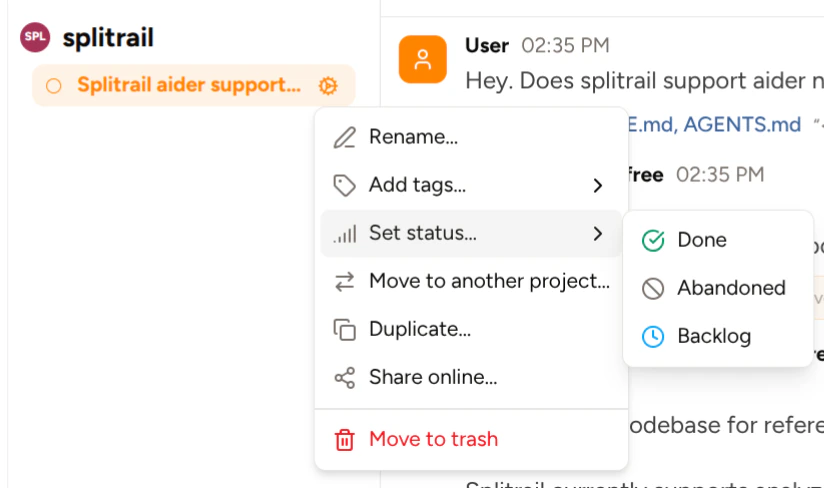Select the Splitrail aider support conversation
Image resolution: width=824 pixels, height=488 pixels.
193,85
